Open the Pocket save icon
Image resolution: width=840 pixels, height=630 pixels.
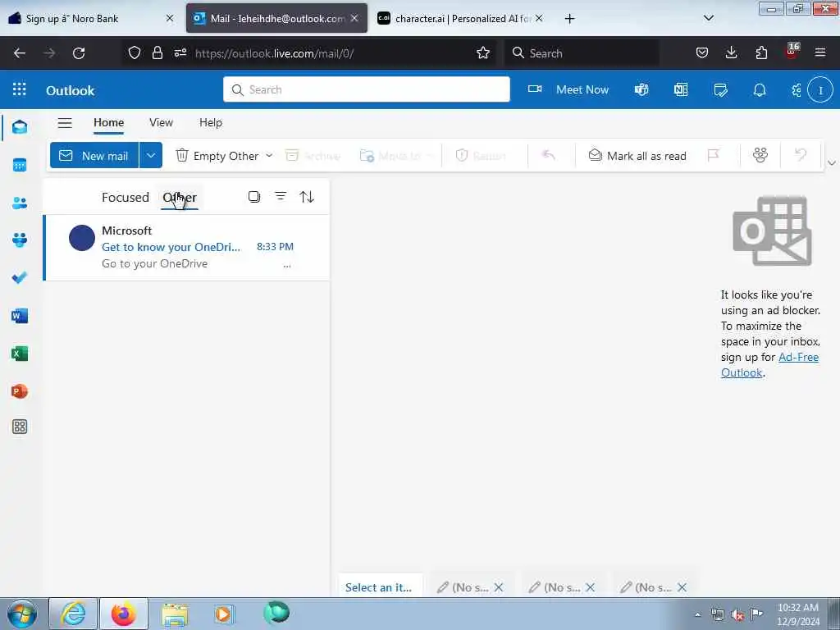point(702,52)
